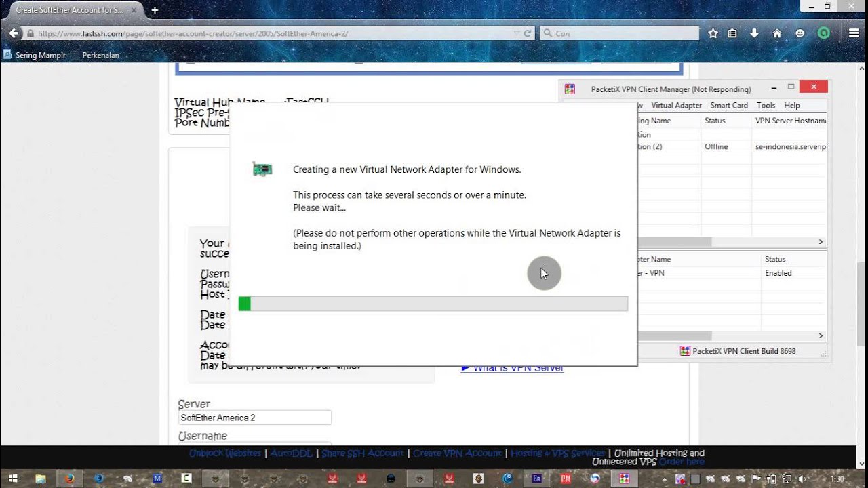This screenshot has width=868, height=488.
Task: Select se-indonesia.serverip hostname cell
Action: (790, 146)
